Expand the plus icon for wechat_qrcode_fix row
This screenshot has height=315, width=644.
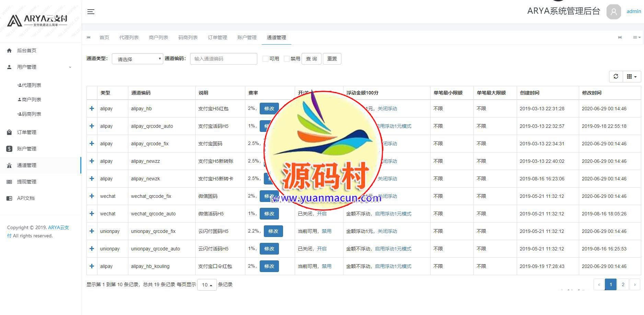point(92,196)
